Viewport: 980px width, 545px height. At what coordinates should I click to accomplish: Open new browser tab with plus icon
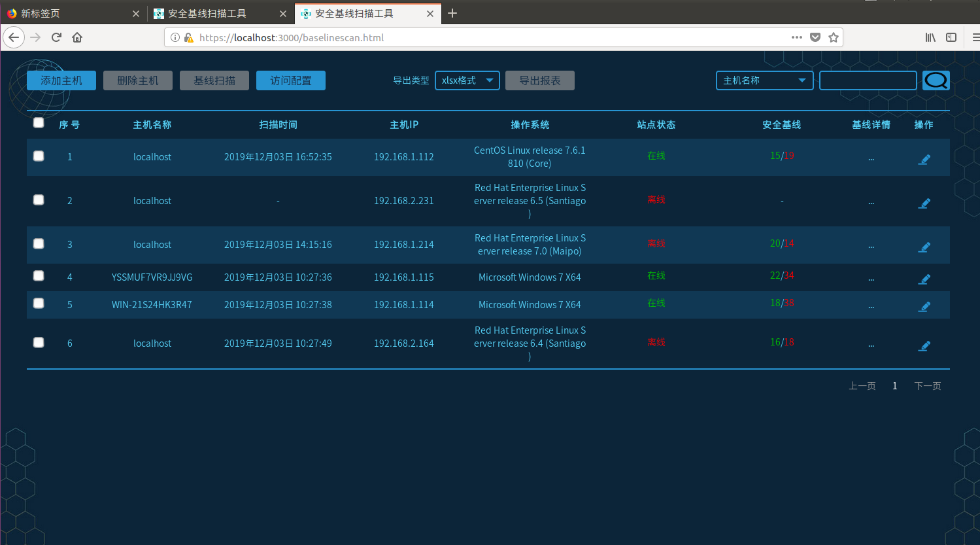pos(452,13)
